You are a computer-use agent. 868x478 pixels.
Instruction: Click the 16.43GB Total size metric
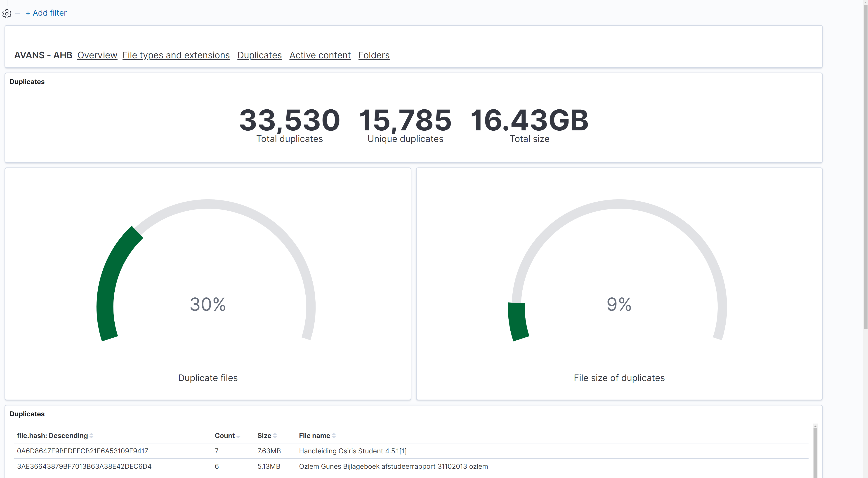(x=529, y=120)
